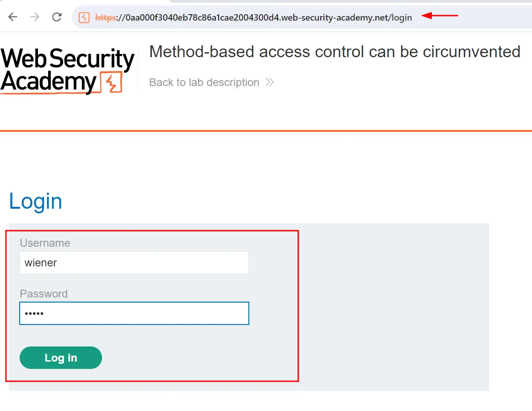Viewport: 532px width, 411px height.
Task: Click the orange divider line below the header
Action: (x=266, y=131)
